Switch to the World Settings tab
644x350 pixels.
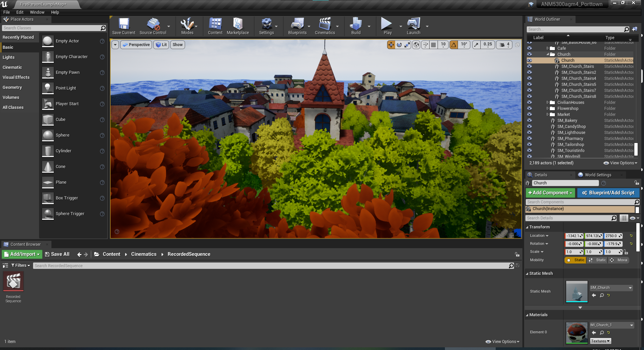click(x=598, y=175)
